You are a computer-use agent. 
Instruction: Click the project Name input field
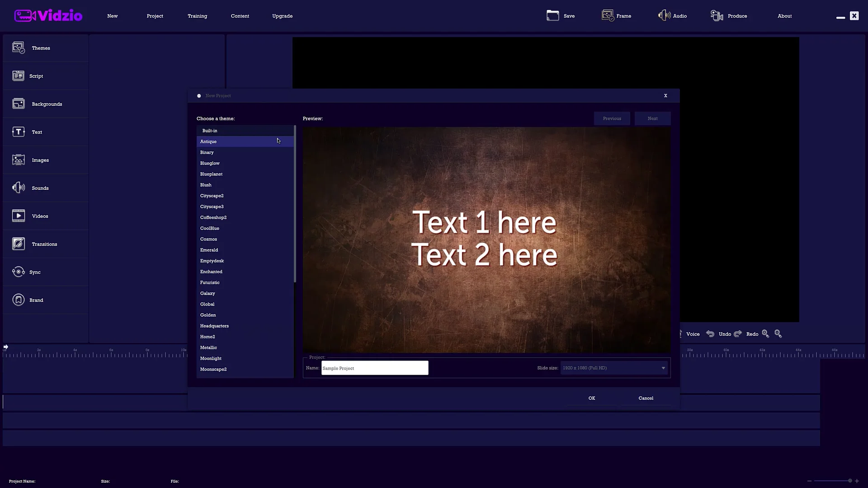click(x=375, y=368)
